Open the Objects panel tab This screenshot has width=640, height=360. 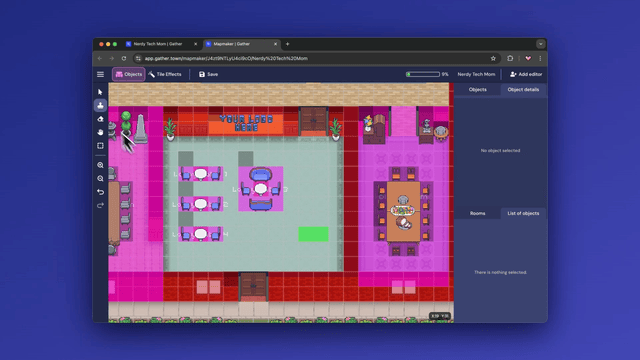coord(478,89)
